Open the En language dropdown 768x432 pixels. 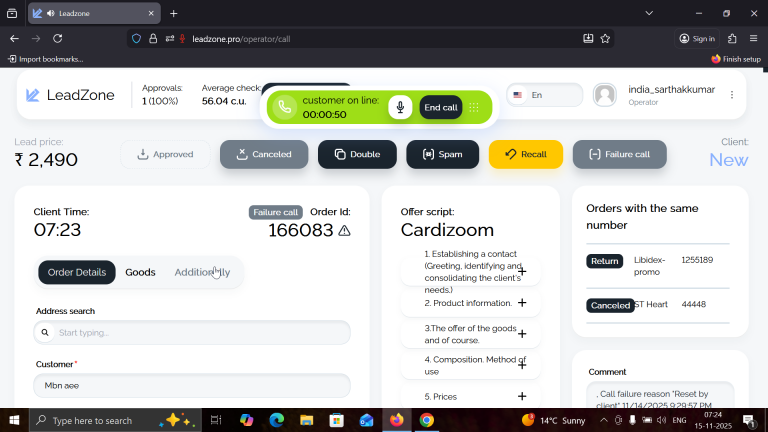(x=545, y=95)
